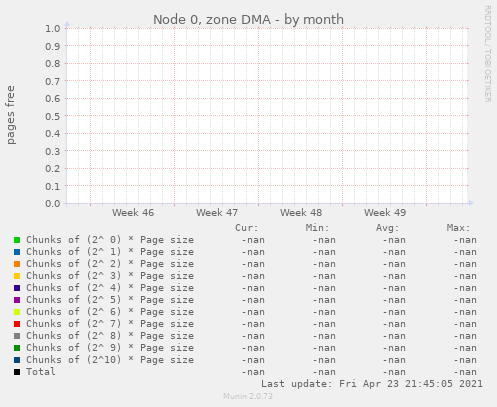Click the Cur value for Chunks (2^ 0)
The width and height of the screenshot is (497, 407).
click(x=253, y=240)
